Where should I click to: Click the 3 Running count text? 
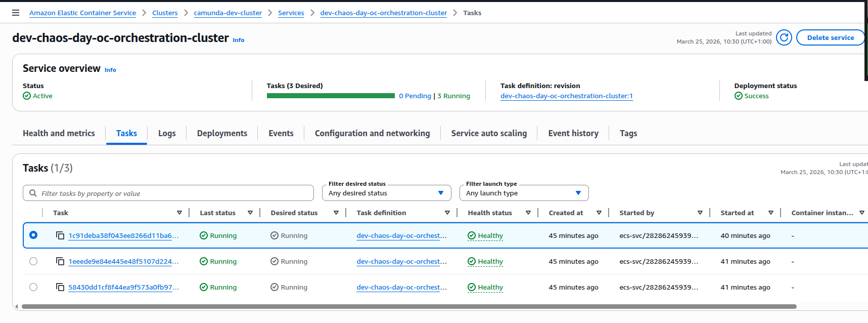tap(454, 96)
